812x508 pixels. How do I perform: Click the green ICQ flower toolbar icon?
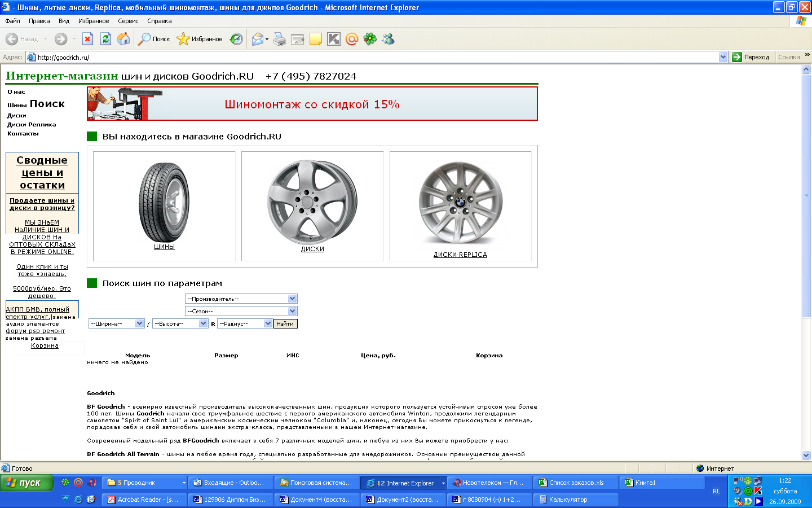370,39
